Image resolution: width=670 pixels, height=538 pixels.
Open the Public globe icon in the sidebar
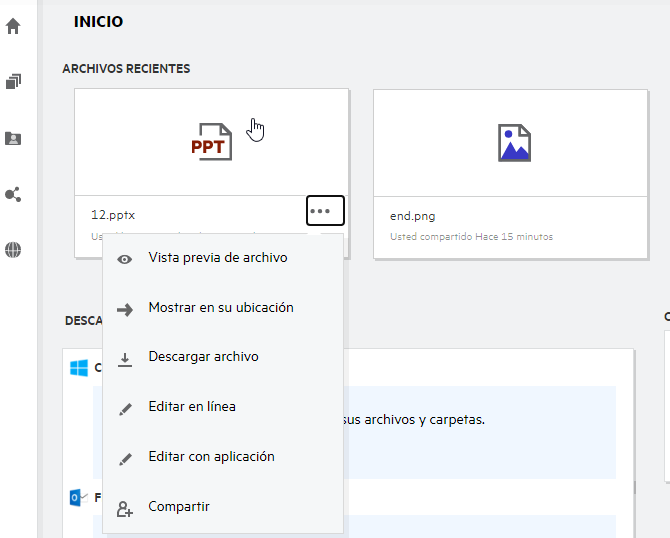pyautogui.click(x=13, y=250)
